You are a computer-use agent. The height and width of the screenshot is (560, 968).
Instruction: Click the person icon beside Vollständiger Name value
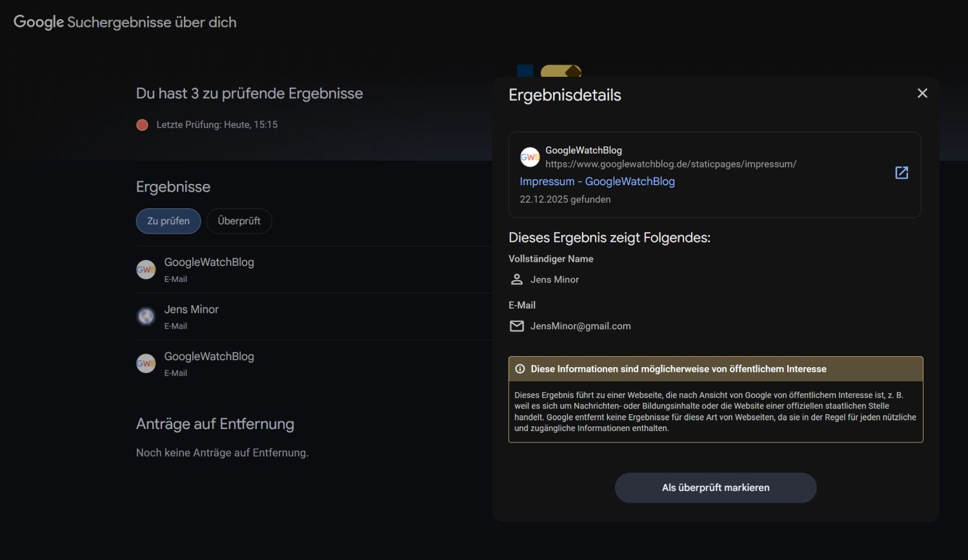(x=517, y=279)
